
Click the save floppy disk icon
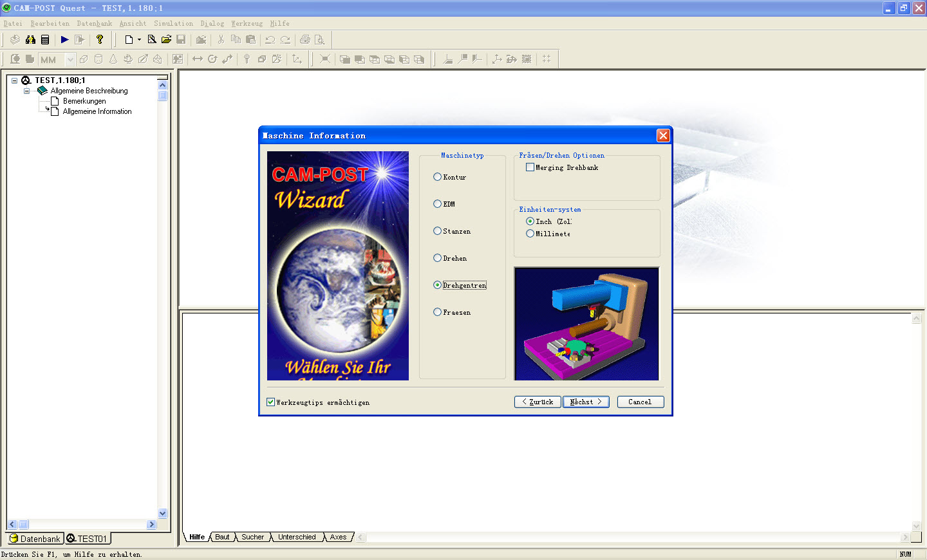(x=181, y=39)
